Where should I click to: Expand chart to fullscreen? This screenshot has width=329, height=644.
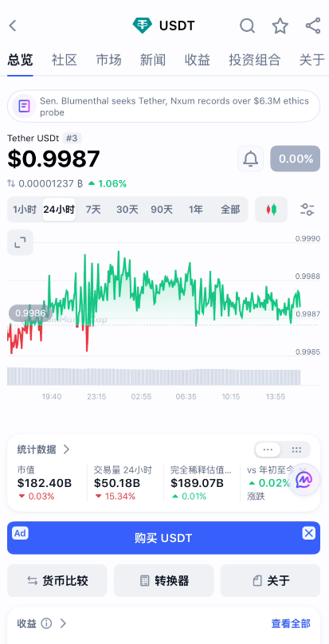(20, 242)
